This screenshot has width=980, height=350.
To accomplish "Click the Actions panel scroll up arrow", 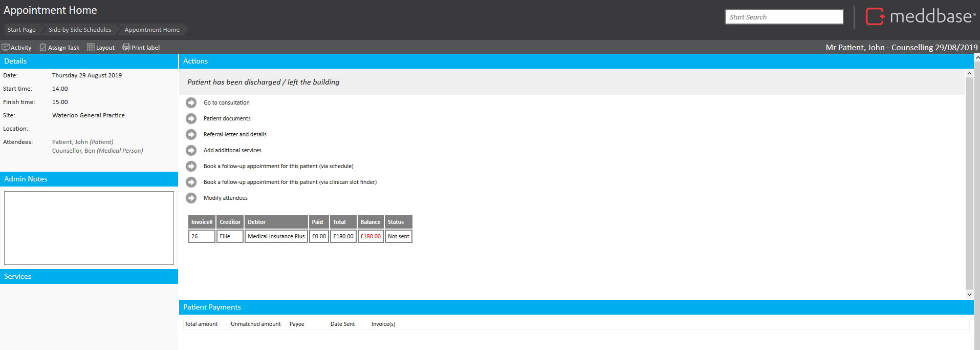I will pos(969,74).
